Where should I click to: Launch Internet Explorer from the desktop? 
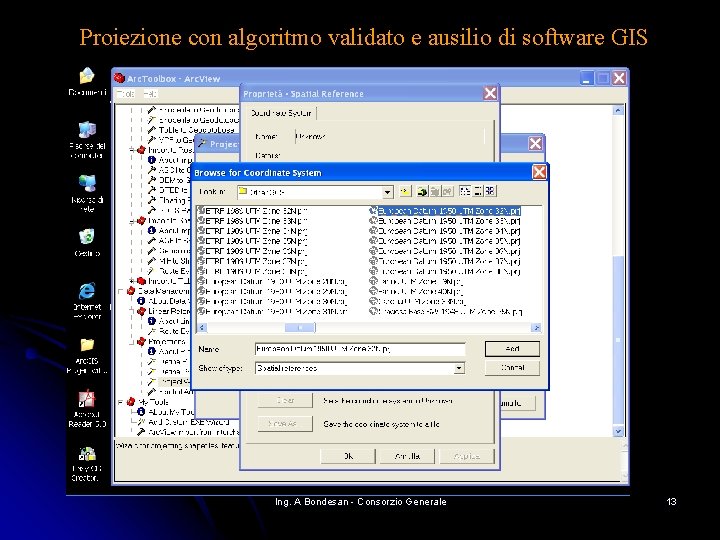click(87, 301)
